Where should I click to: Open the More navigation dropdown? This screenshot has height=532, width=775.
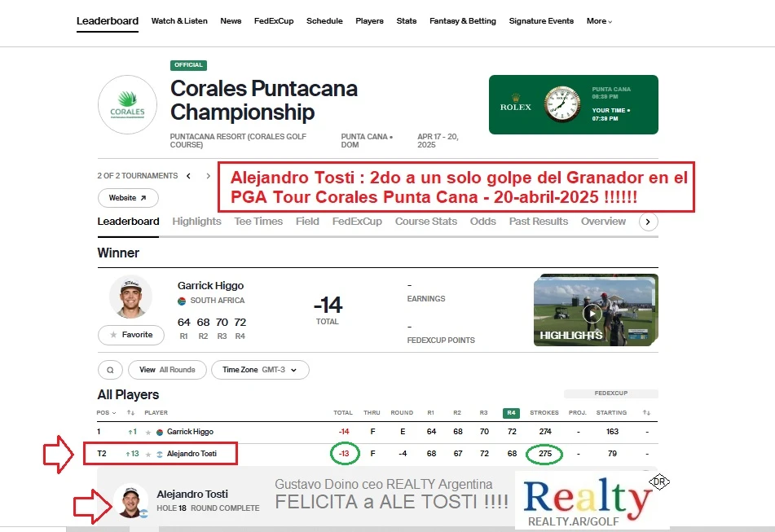[599, 21]
